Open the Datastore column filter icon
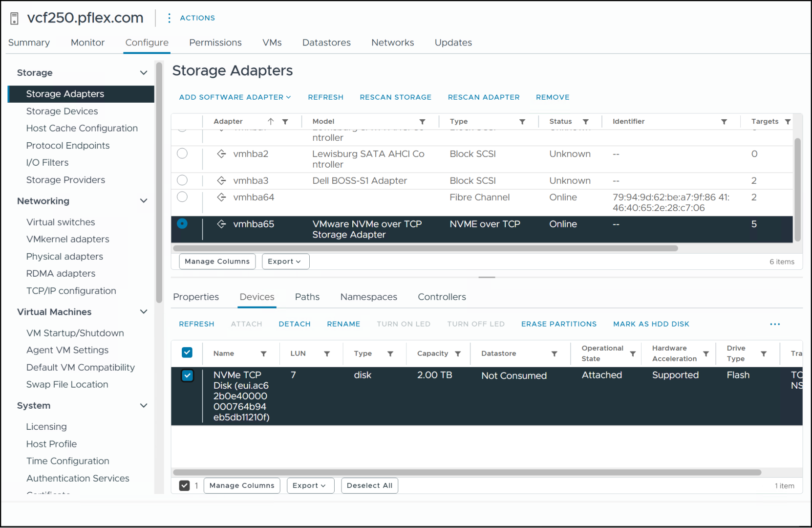Image resolution: width=812 pixels, height=528 pixels. point(555,353)
